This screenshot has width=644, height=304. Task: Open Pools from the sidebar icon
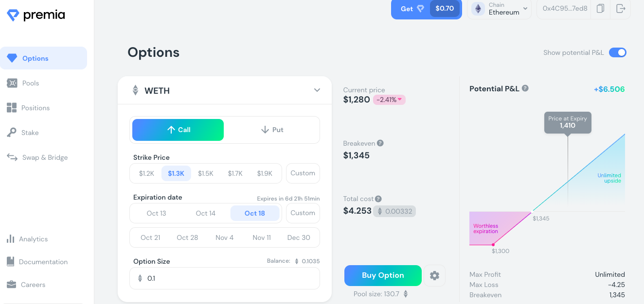[x=12, y=83]
